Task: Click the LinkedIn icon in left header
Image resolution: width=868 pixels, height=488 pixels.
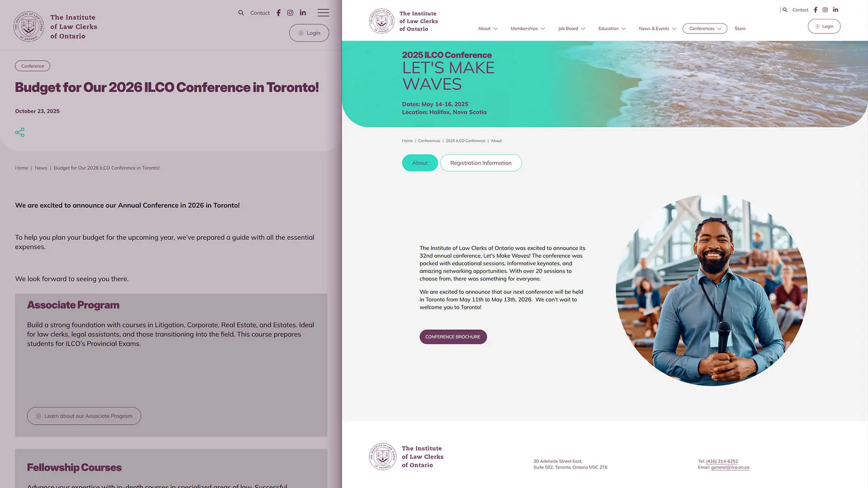Action: 303,13
